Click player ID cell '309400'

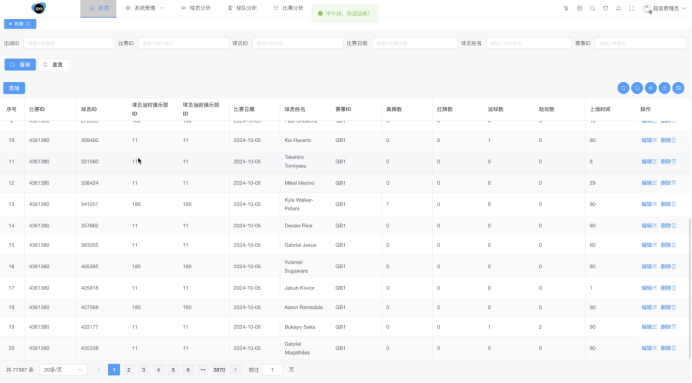90,140
